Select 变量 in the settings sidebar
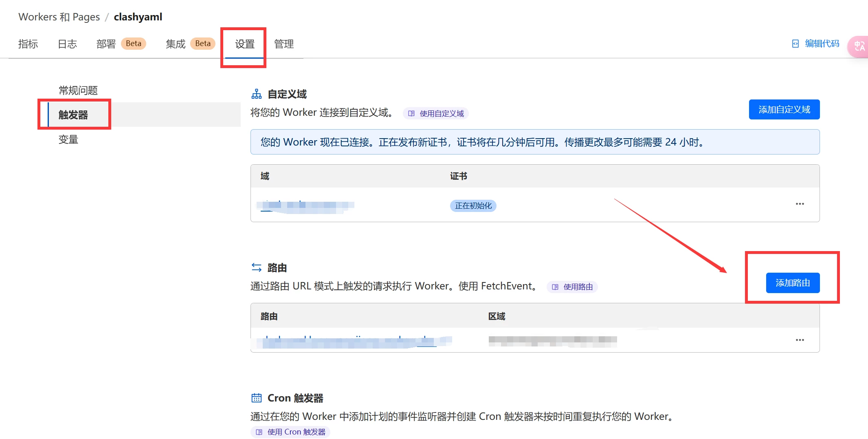The width and height of the screenshot is (868, 439). click(68, 140)
